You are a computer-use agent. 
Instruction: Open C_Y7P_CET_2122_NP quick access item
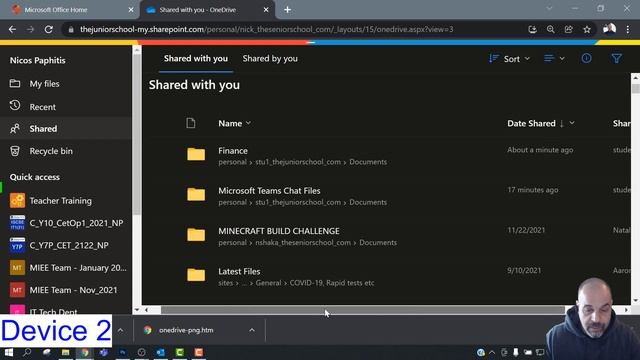click(69, 245)
